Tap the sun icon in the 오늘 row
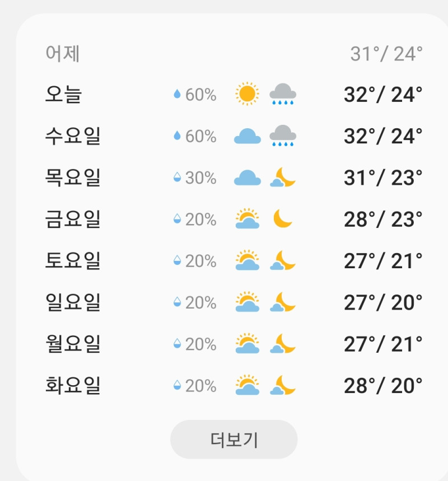 (247, 94)
